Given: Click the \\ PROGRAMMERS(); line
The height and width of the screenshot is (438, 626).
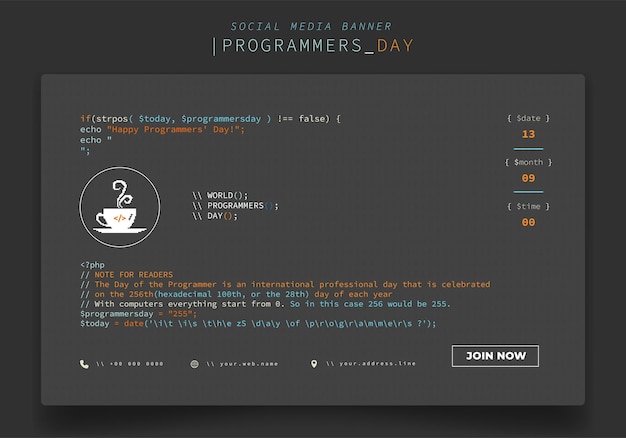Looking at the screenshot, I should tap(235, 206).
